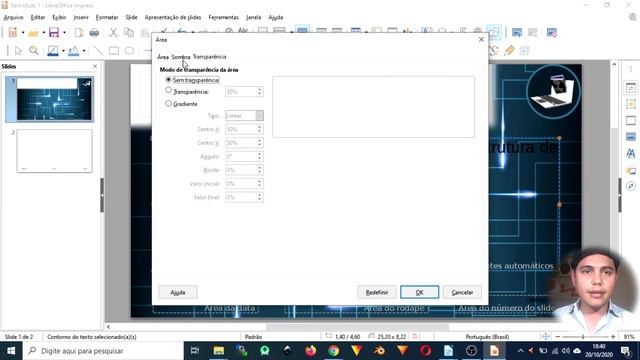This screenshot has width=640, height=360.
Task: Select the 'Sem transparência' radio button
Action: [x=168, y=80]
